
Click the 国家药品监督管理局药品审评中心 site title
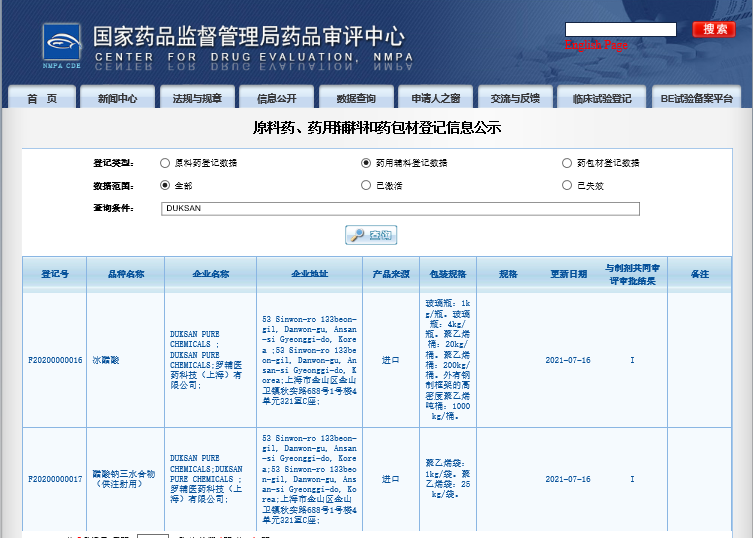pos(249,37)
